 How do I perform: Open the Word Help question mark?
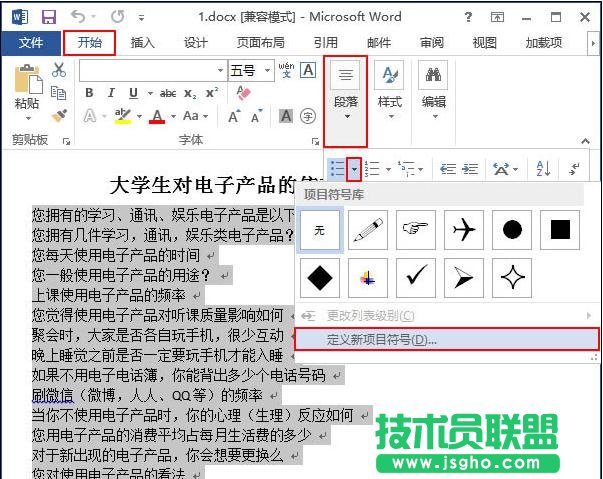[468, 17]
